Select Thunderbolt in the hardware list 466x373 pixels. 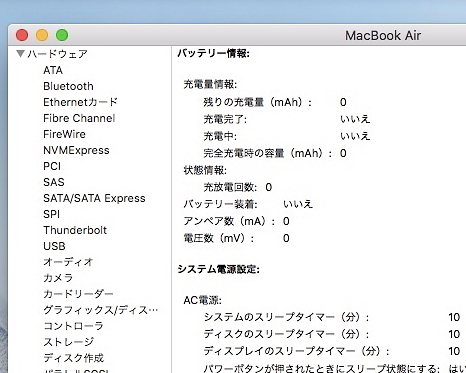coord(75,230)
